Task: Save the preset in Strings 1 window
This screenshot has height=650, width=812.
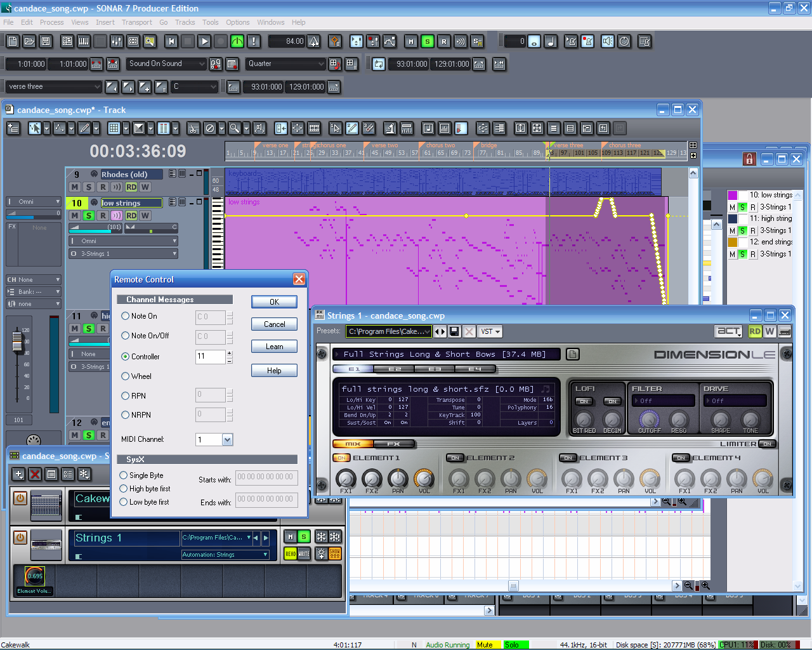Action: [x=454, y=331]
